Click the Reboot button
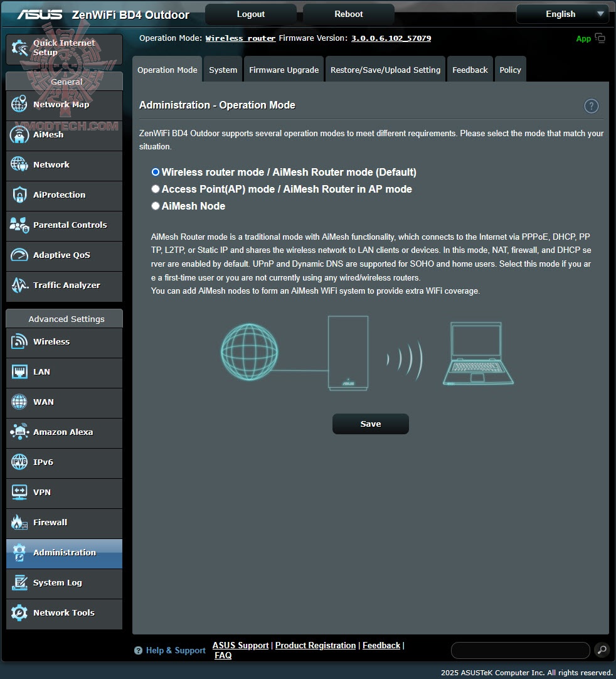This screenshot has width=616, height=679. pos(349,14)
